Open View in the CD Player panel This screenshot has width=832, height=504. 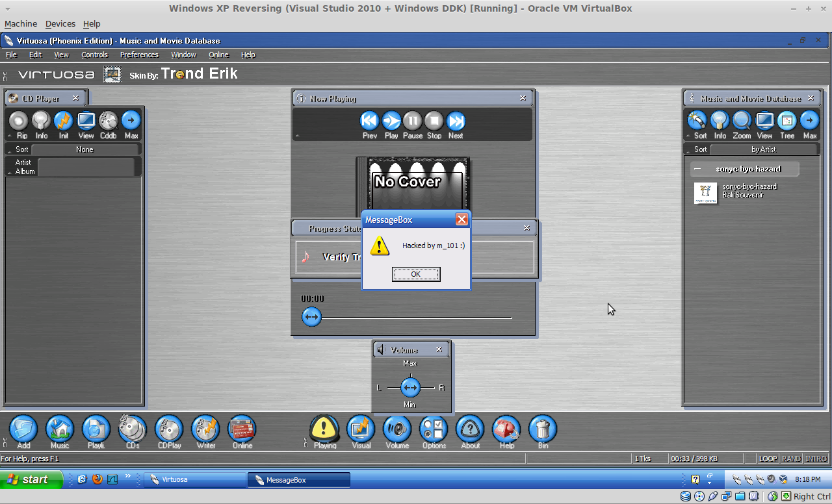pos(86,121)
